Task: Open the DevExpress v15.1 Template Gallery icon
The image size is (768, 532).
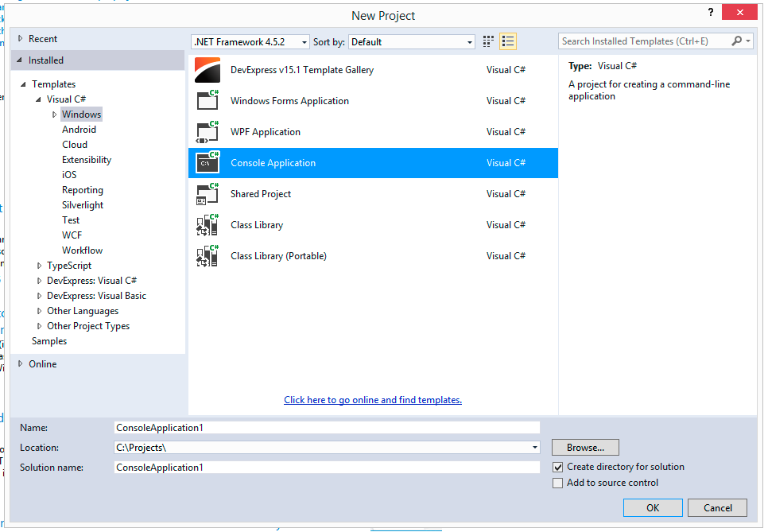Action: (x=207, y=69)
